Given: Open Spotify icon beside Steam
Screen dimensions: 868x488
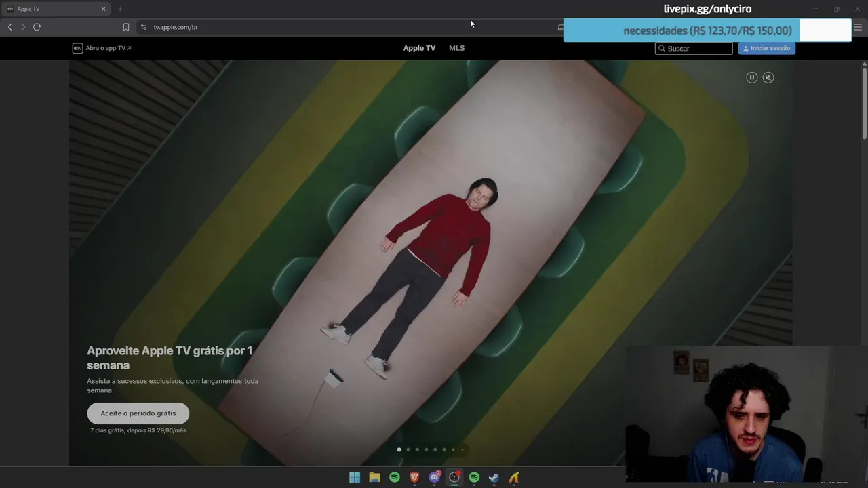Looking at the screenshot, I should tap(474, 478).
